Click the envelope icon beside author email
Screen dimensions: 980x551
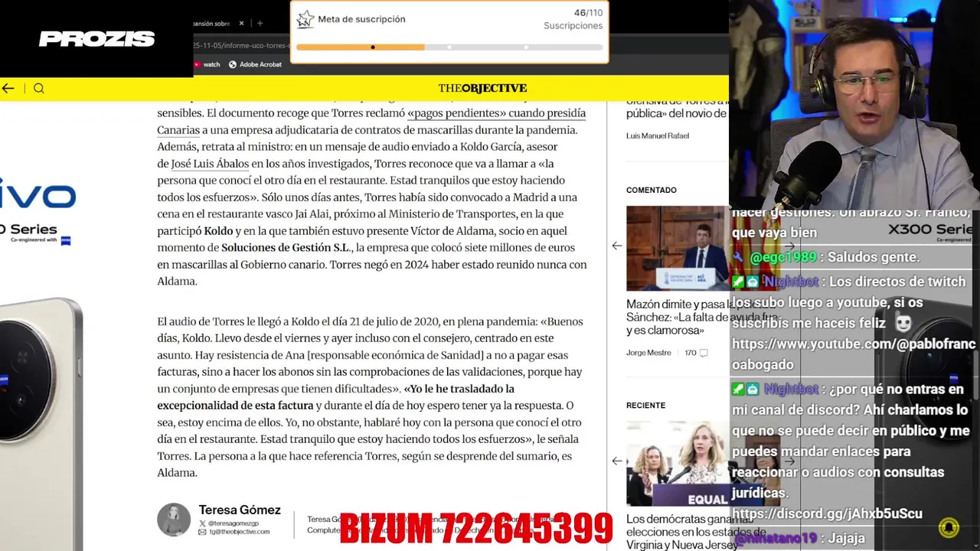pyautogui.click(x=202, y=532)
